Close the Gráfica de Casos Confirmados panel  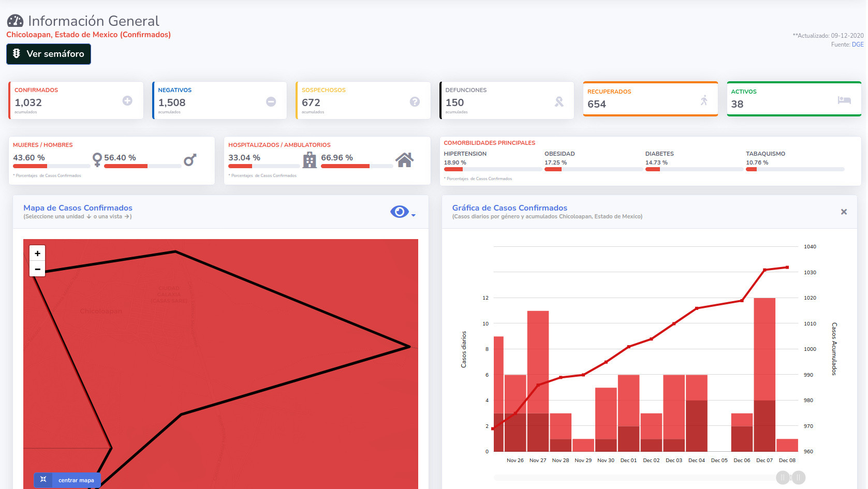(x=844, y=212)
